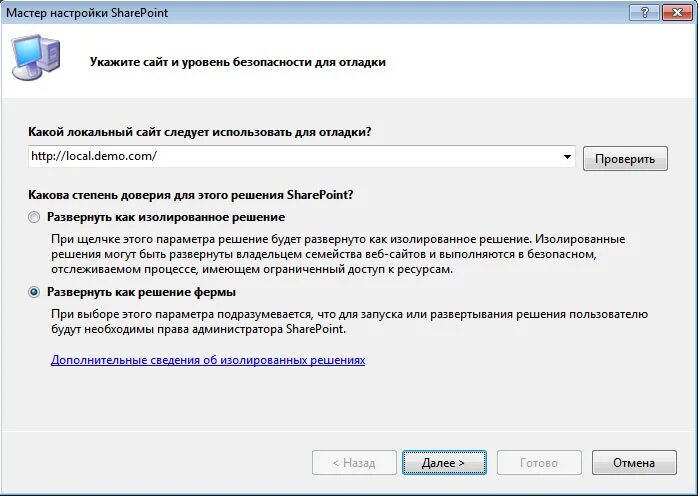Cancel the wizard with Отмена
This screenshot has height=496, width=698.
(634, 463)
